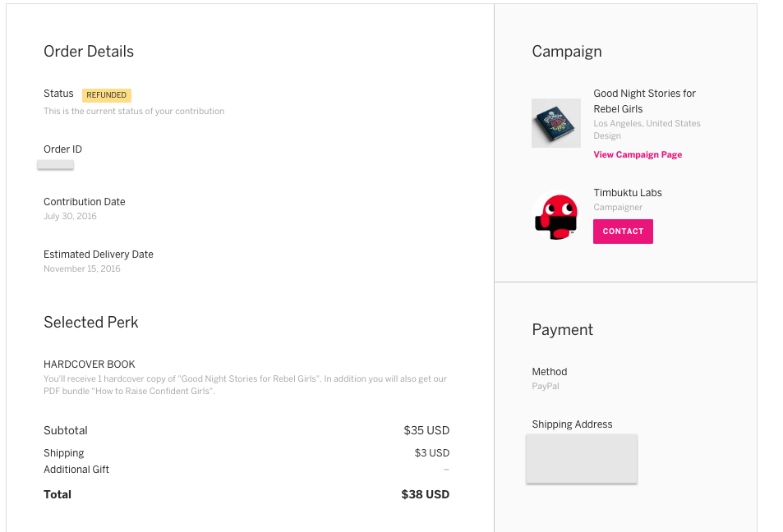The image size is (783, 532).
Task: Click the Timbuktu Labs red avatar
Action: click(555, 216)
